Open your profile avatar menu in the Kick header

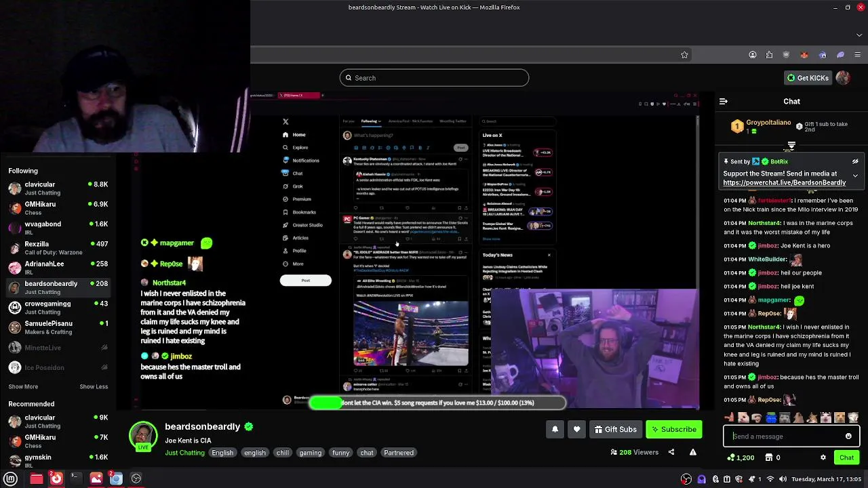point(843,78)
